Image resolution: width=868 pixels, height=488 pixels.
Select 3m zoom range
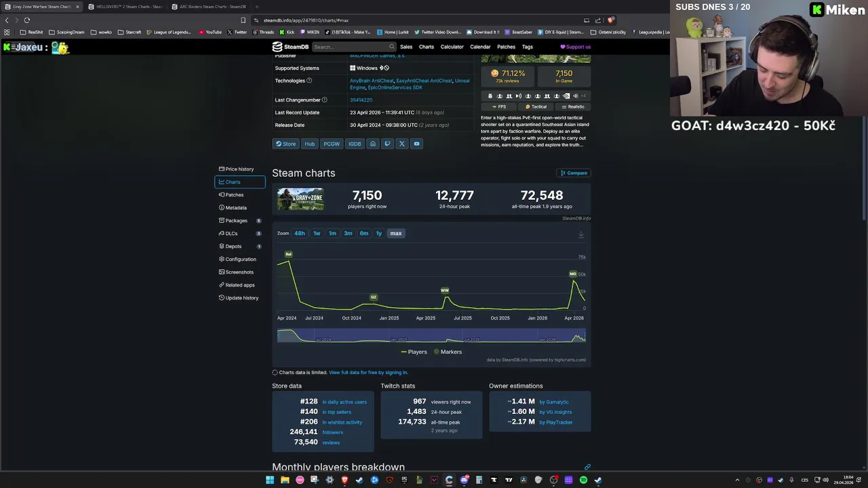348,233
